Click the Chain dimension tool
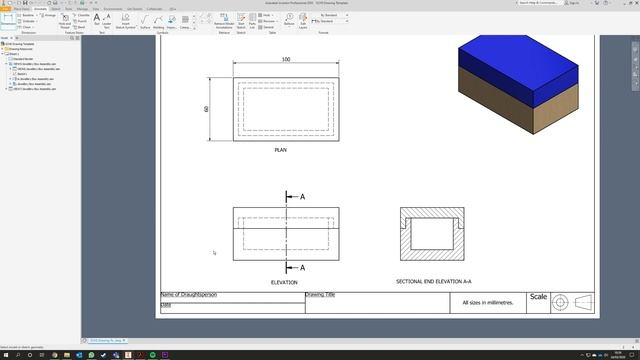The height and width of the screenshot is (360, 640). pos(25,27)
